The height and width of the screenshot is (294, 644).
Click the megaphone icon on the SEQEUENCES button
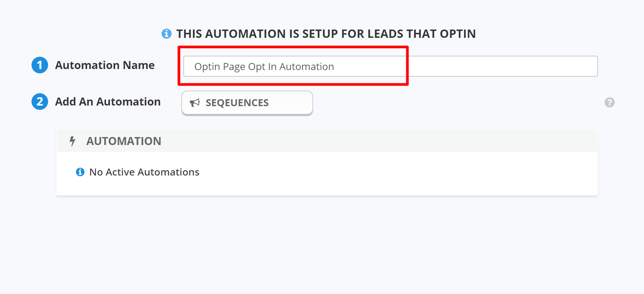[x=195, y=103]
